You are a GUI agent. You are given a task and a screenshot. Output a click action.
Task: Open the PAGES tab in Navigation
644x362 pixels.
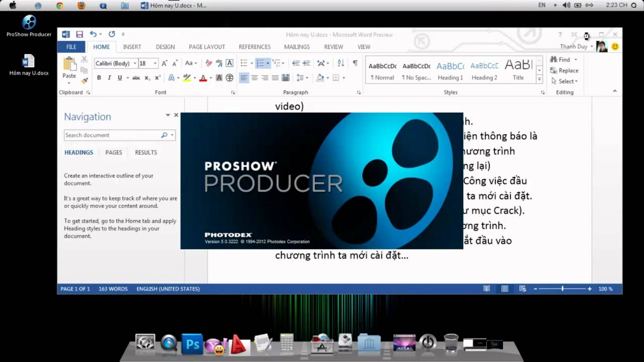point(114,152)
